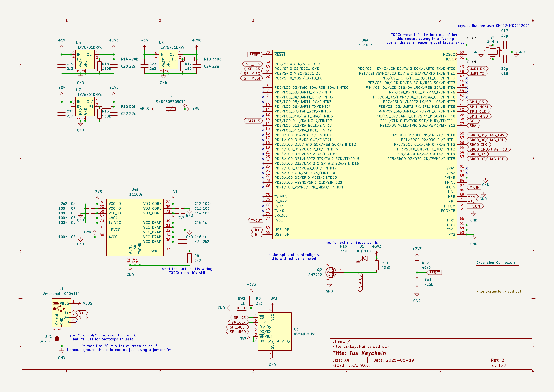Click the SCL global label

click(x=473, y=121)
